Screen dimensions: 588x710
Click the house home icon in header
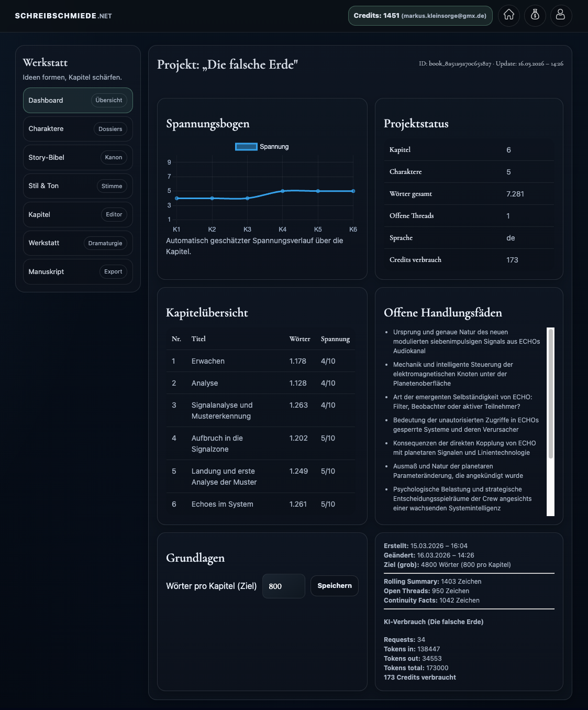tap(508, 16)
